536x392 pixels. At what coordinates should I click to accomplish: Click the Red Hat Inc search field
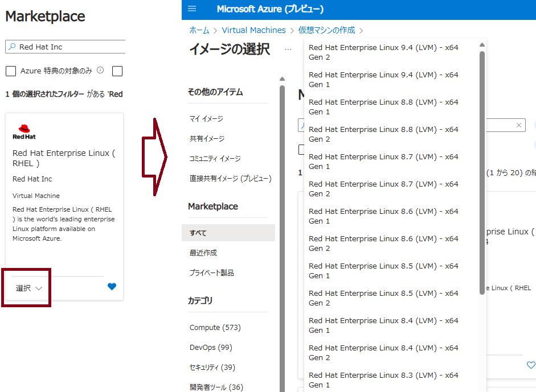(66, 47)
